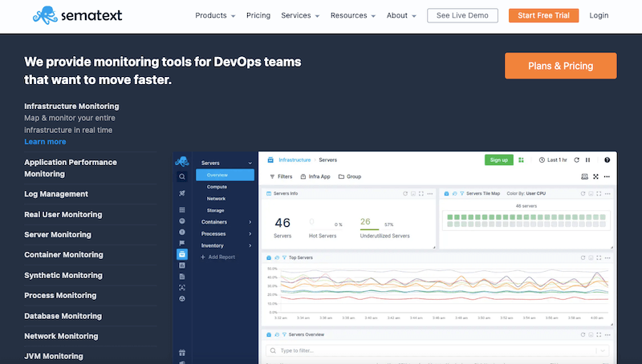
Task: Select the Compute item under Servers
Action: point(217,187)
